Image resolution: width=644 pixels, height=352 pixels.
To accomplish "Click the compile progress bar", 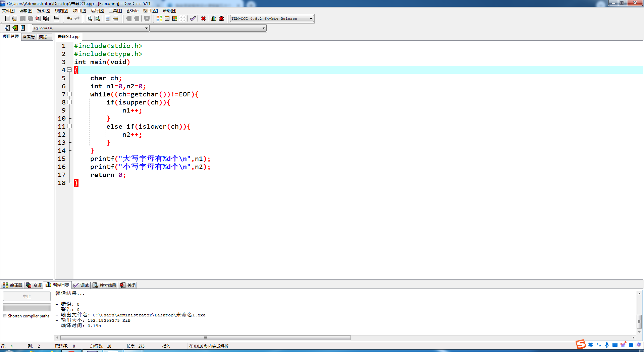I will point(27,307).
